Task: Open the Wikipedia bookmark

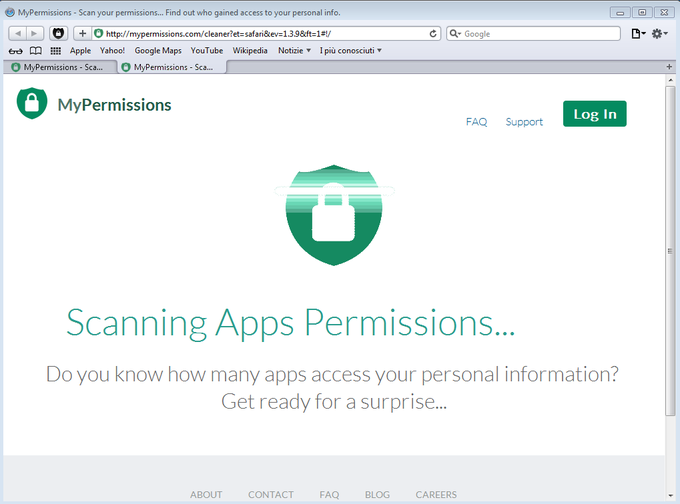Action: click(250, 51)
